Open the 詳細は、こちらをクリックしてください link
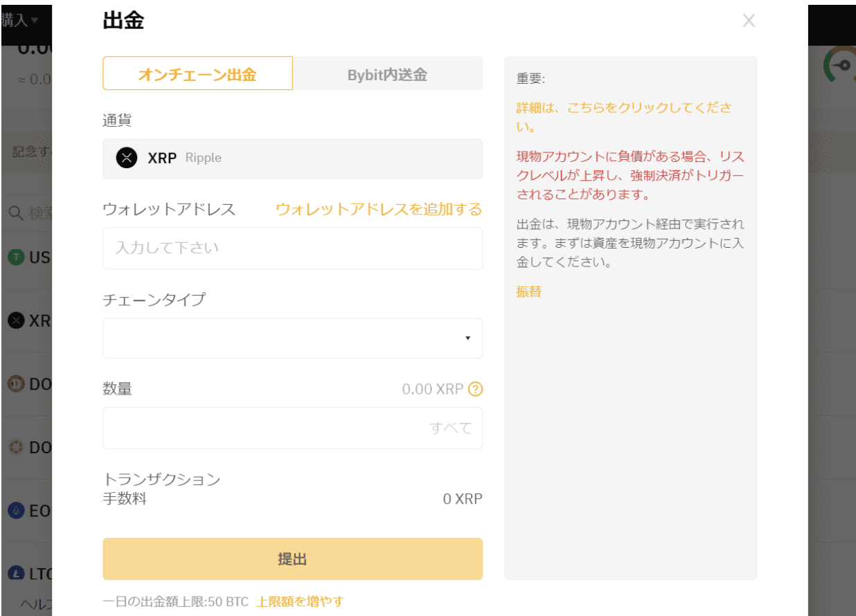856x616 pixels. click(623, 118)
